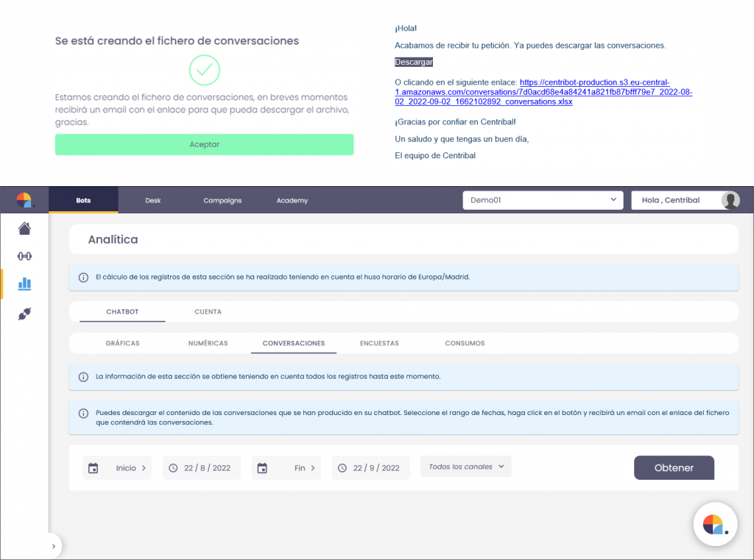The width and height of the screenshot is (754, 560).
Task: Click the home icon in sidebar
Action: click(24, 229)
